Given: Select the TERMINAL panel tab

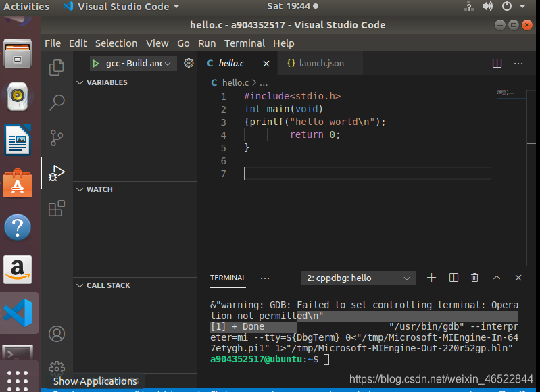Looking at the screenshot, I should point(228,278).
